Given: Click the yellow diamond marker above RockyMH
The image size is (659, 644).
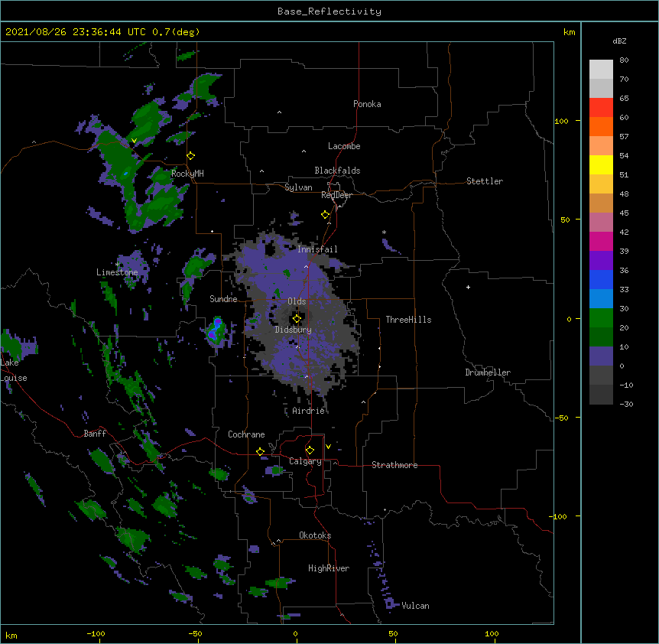Looking at the screenshot, I should [190, 156].
